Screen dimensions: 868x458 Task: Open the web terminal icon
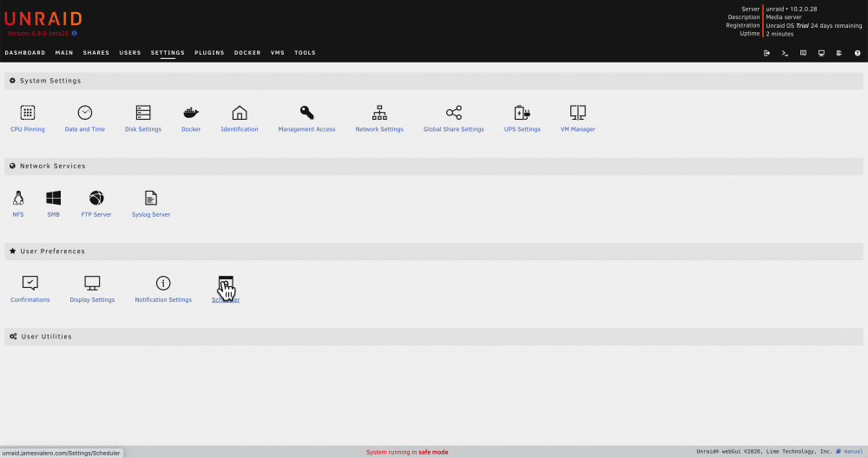coord(785,53)
